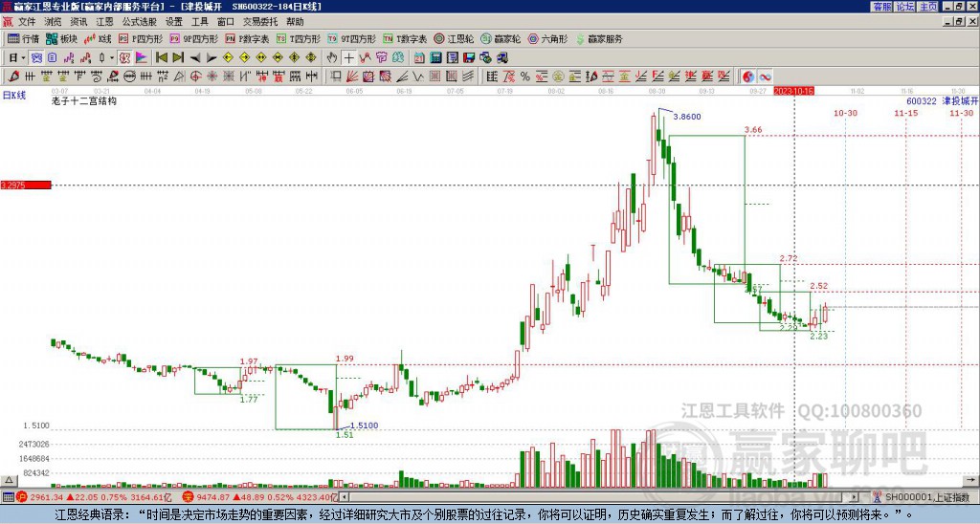
Task: Select the angle lines drawing tool
Action: click(x=402, y=76)
